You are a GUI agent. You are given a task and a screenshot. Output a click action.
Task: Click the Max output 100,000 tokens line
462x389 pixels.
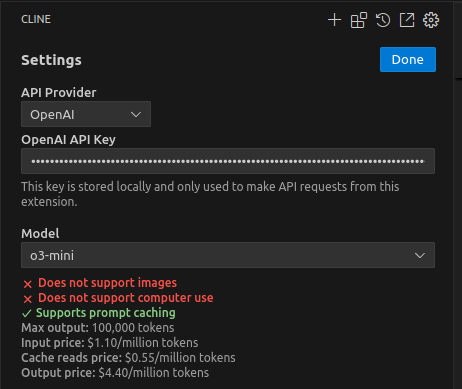[98, 328]
